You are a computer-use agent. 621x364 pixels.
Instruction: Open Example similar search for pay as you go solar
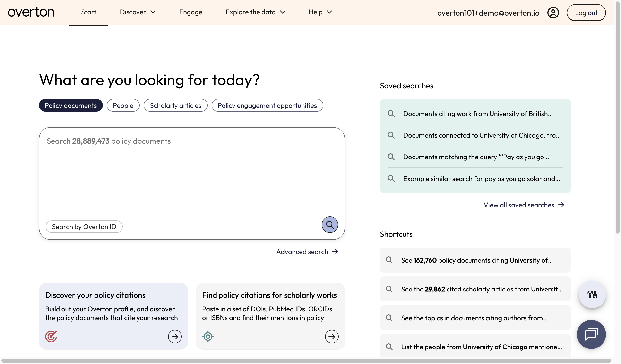475,178
